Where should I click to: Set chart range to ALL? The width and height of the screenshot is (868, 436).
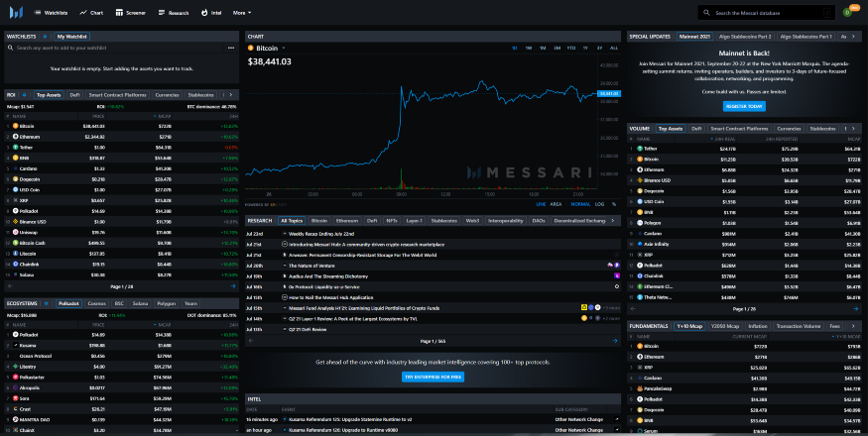click(613, 49)
